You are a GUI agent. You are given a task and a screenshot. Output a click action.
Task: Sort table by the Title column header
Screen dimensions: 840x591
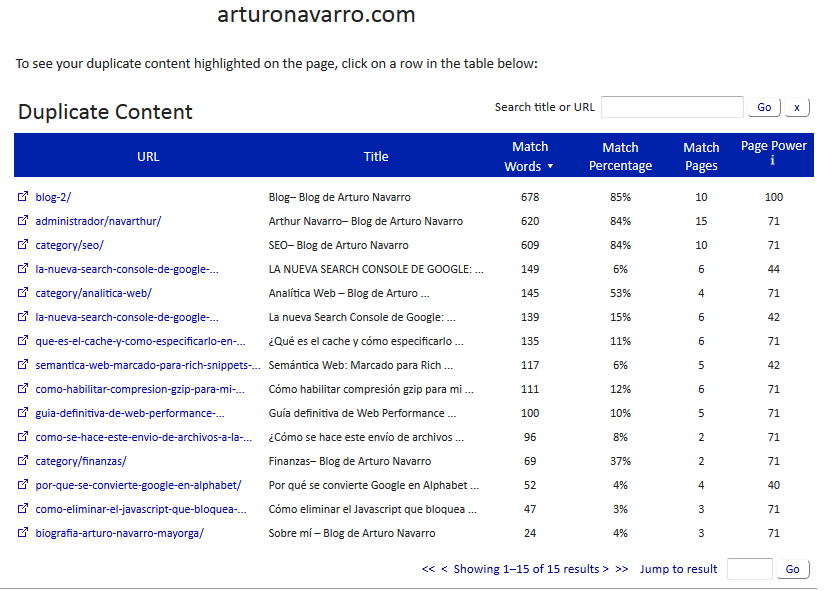tap(376, 156)
